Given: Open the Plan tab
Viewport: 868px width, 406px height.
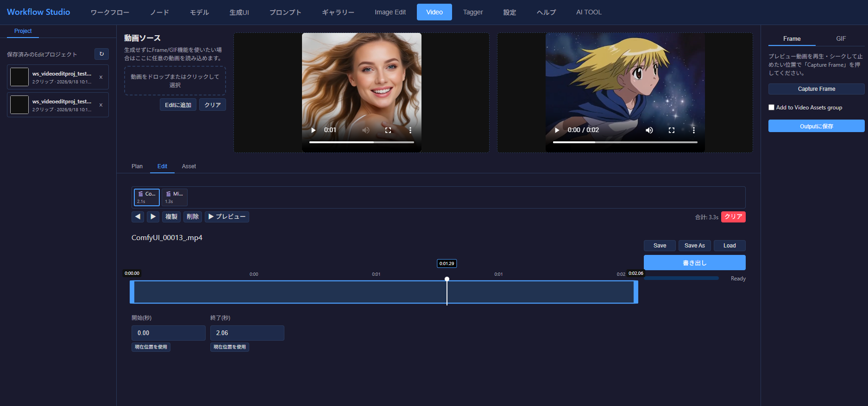Looking at the screenshot, I should coord(137,166).
